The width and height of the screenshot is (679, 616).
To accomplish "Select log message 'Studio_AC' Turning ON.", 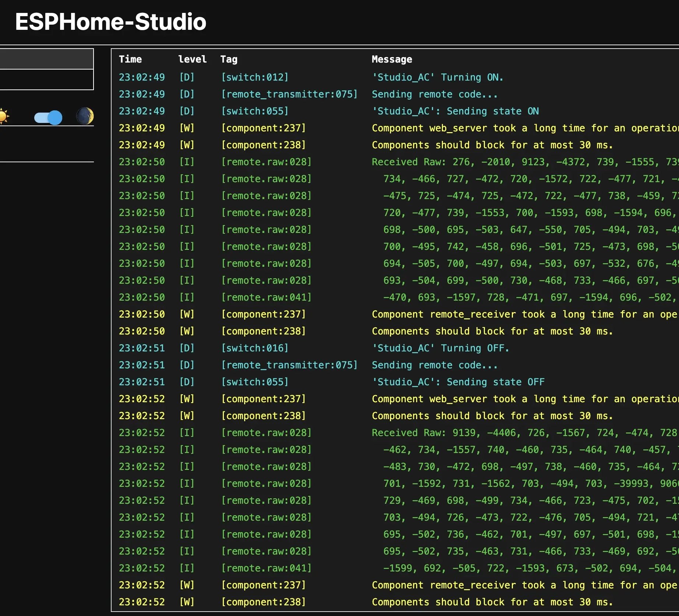I will point(437,77).
